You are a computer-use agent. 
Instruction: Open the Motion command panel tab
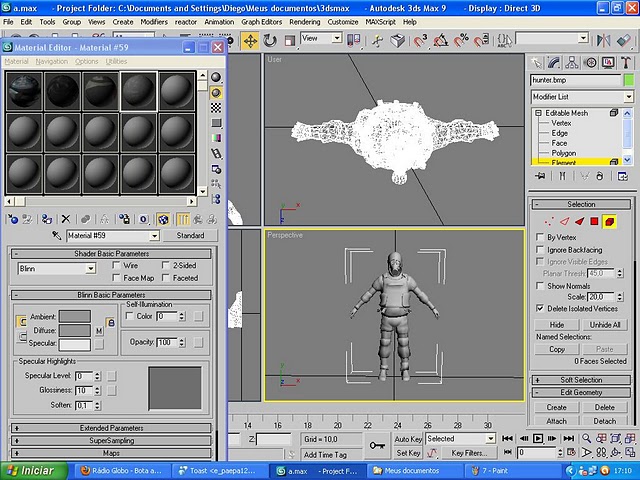[590, 63]
